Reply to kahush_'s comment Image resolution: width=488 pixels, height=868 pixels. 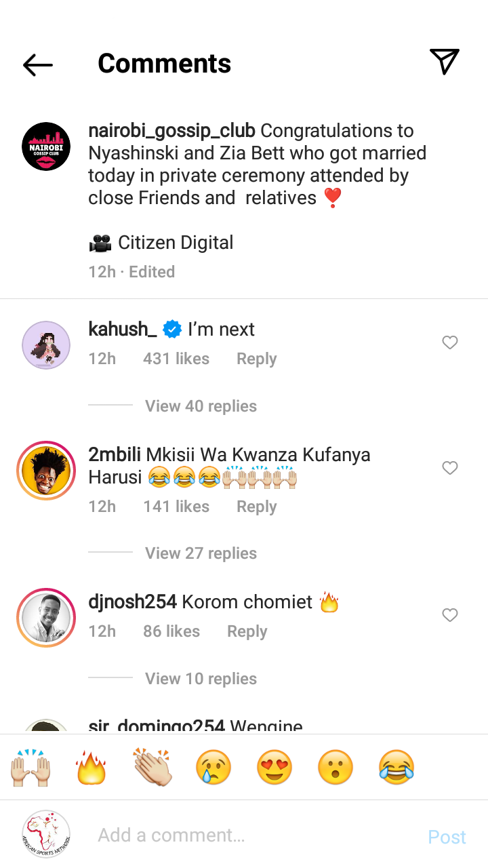tap(256, 358)
